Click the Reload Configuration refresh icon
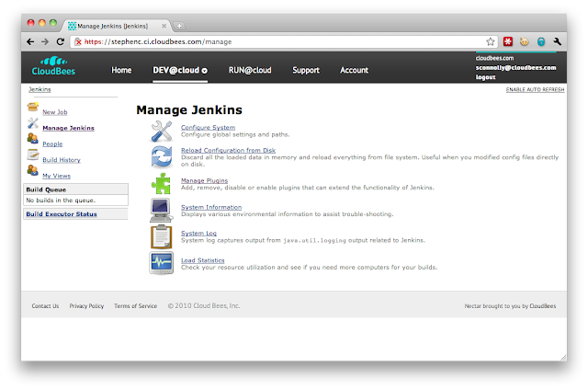 162,156
